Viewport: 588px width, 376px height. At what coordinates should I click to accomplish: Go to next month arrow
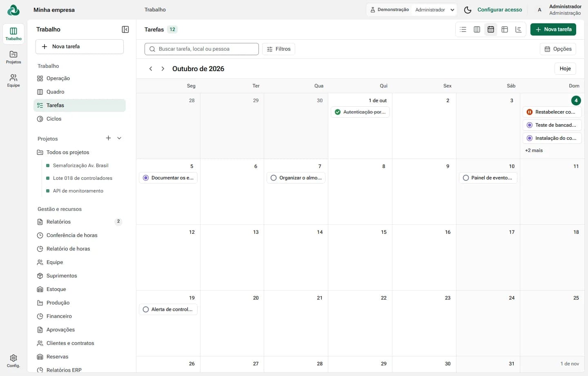163,69
